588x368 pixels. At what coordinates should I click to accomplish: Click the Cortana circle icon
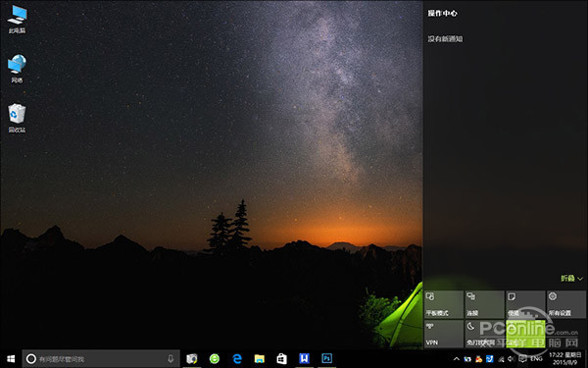tap(31, 359)
